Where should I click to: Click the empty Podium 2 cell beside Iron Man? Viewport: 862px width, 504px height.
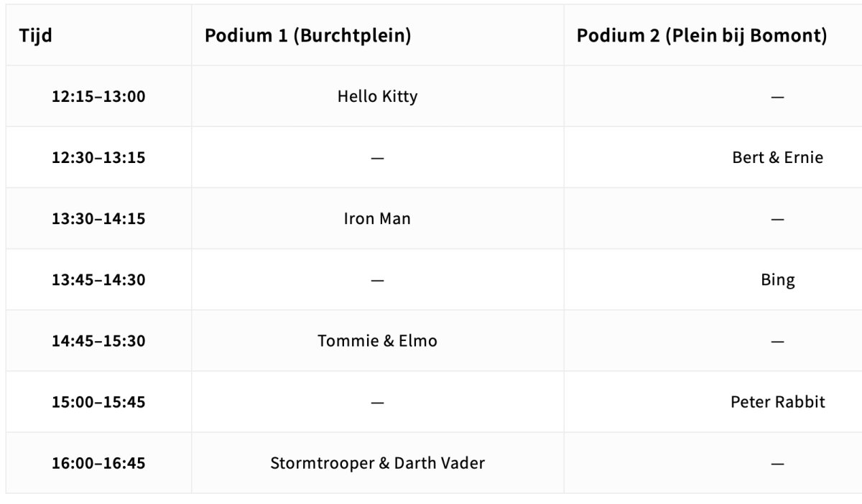point(777,218)
